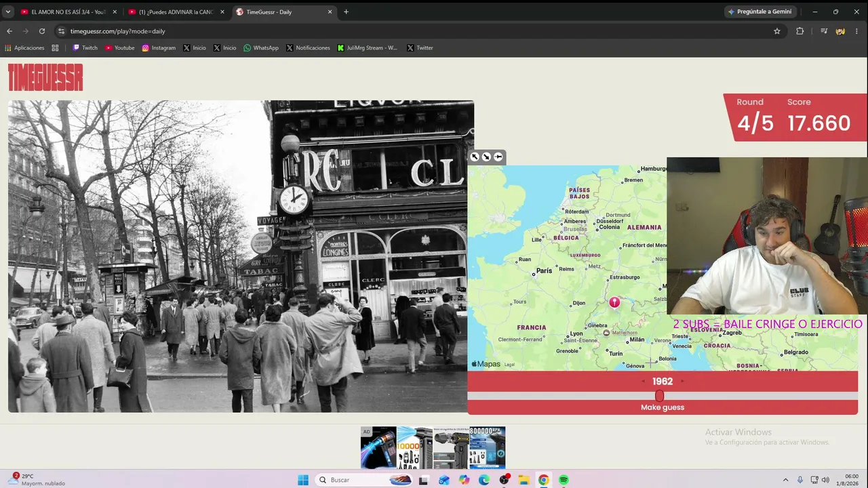Open the media controls icon
The image size is (868, 488).
click(824, 31)
